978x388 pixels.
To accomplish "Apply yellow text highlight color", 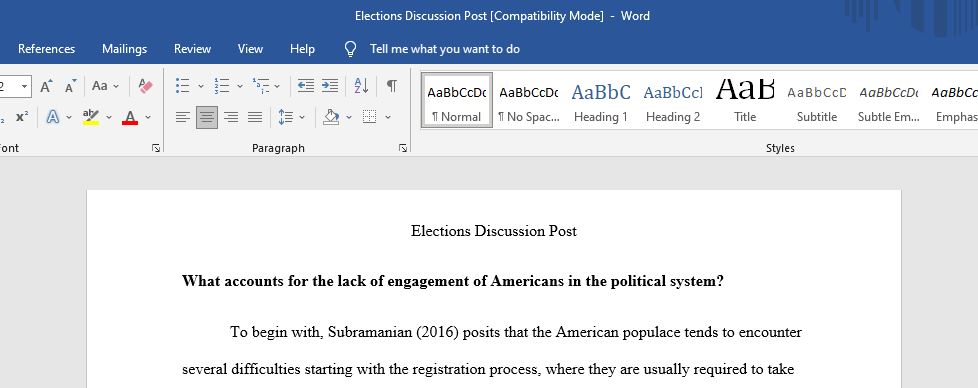I will coord(91,117).
